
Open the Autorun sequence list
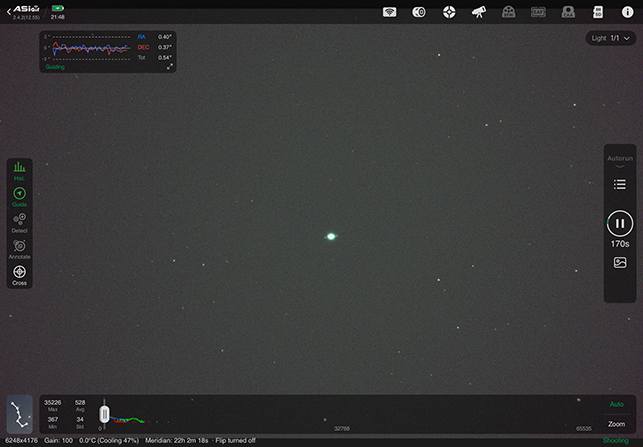pos(620,184)
